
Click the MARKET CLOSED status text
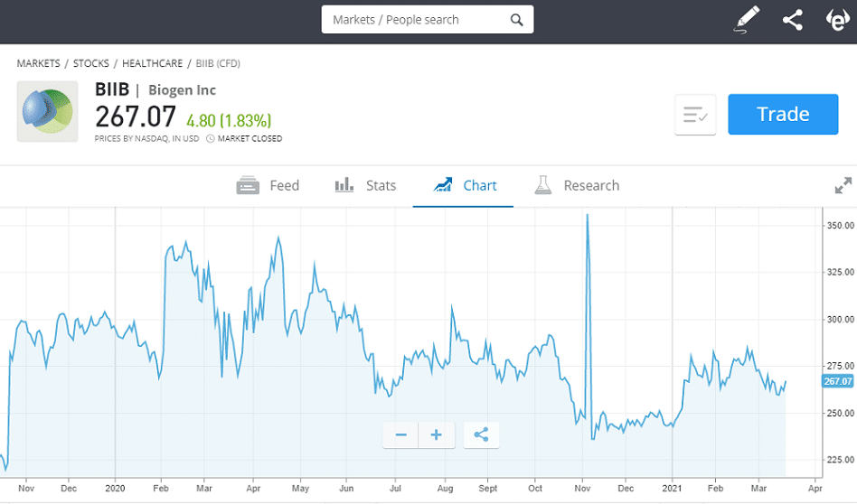coord(250,139)
